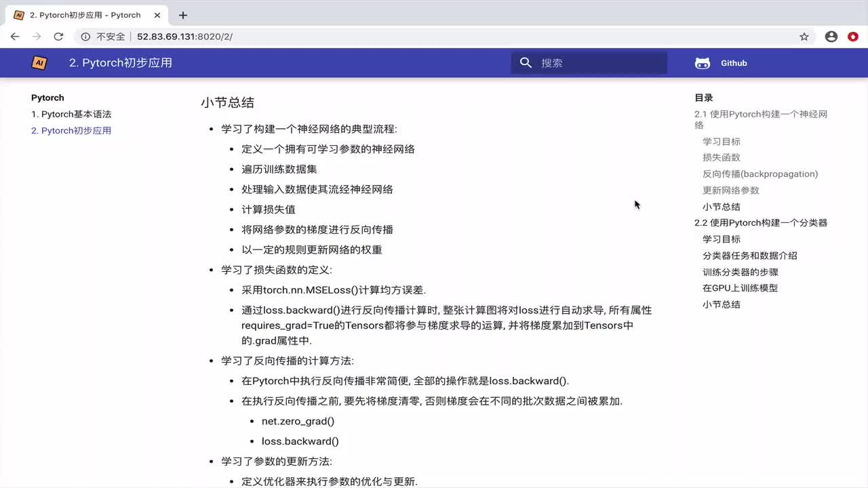Close the Pytorch初步应用 browser tab
Screen dimensions: 868x488
tap(156, 15)
